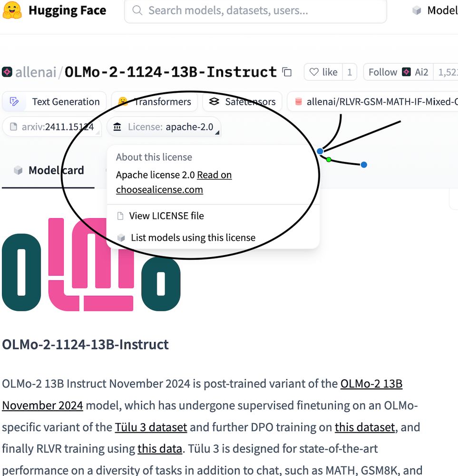This screenshot has height=476, width=458.
Task: Open the Tülu 3 dataset link
Action: point(151,427)
